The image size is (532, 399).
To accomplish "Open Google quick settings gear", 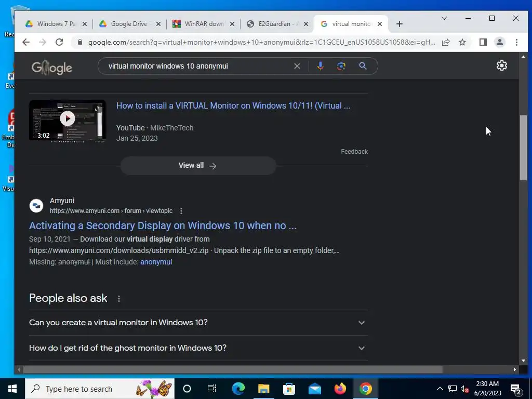I will tap(501, 65).
